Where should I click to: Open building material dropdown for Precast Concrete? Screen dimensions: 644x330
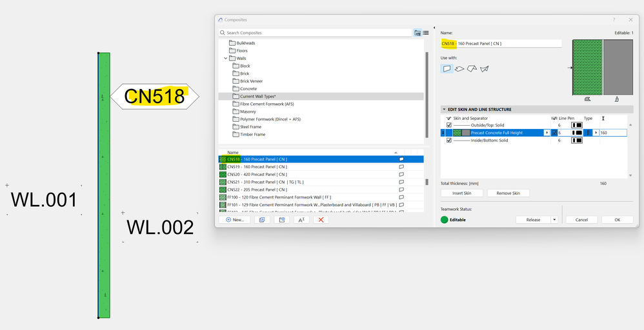(x=547, y=133)
